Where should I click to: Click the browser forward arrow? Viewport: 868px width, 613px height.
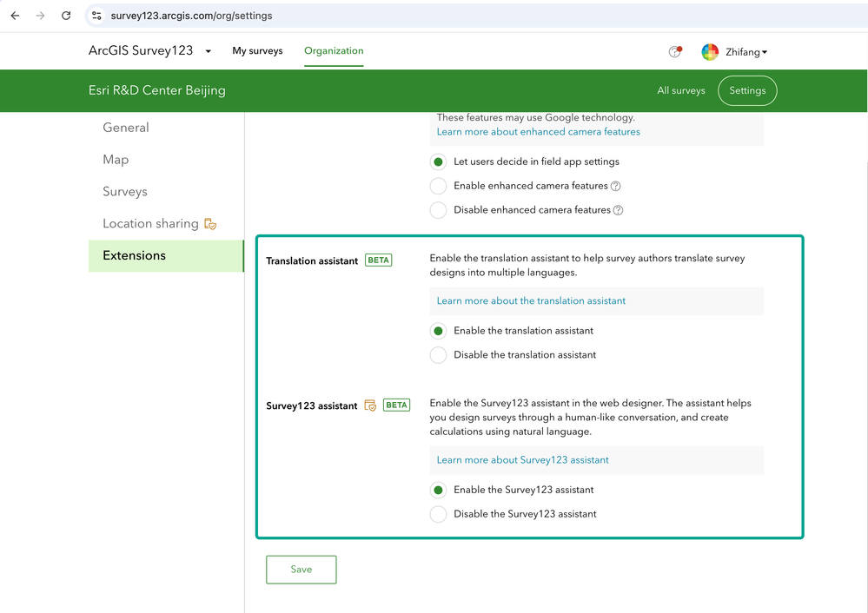(x=41, y=16)
